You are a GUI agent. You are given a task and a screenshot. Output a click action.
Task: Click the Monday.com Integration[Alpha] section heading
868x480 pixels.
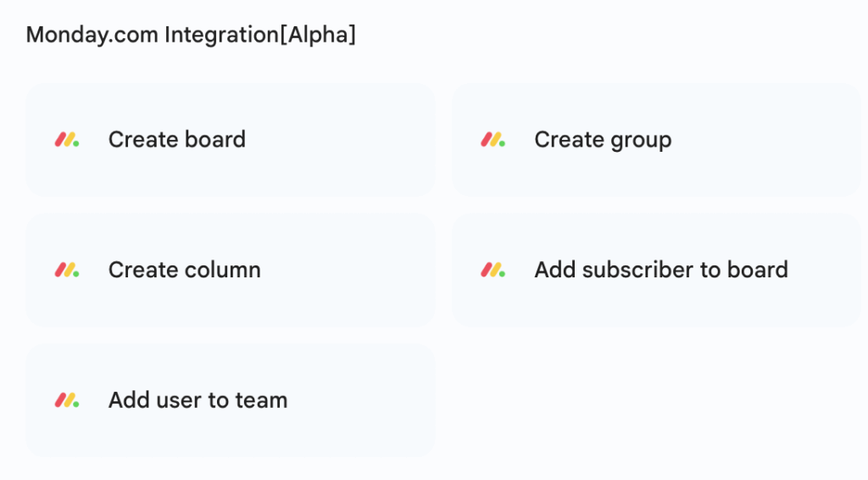coord(191,36)
